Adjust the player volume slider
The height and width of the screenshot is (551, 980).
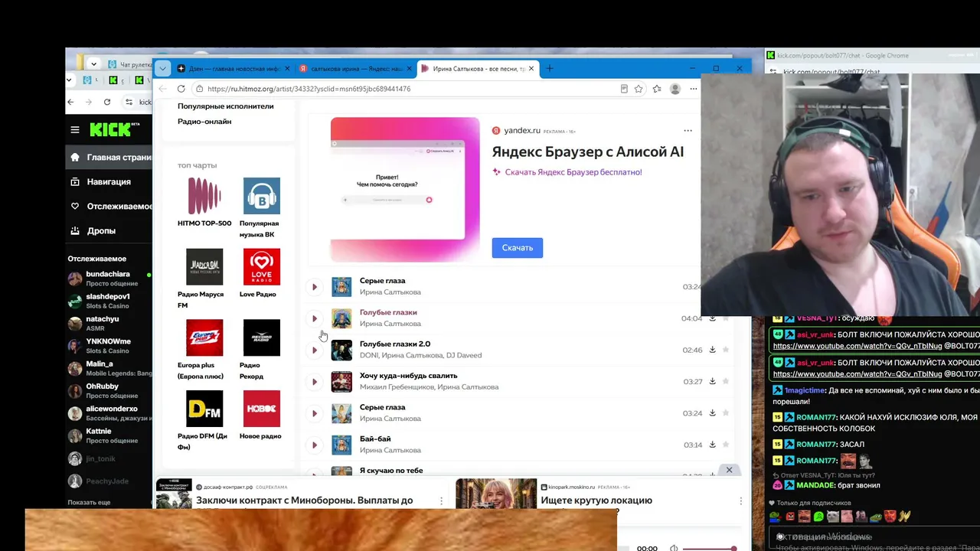[709, 548]
